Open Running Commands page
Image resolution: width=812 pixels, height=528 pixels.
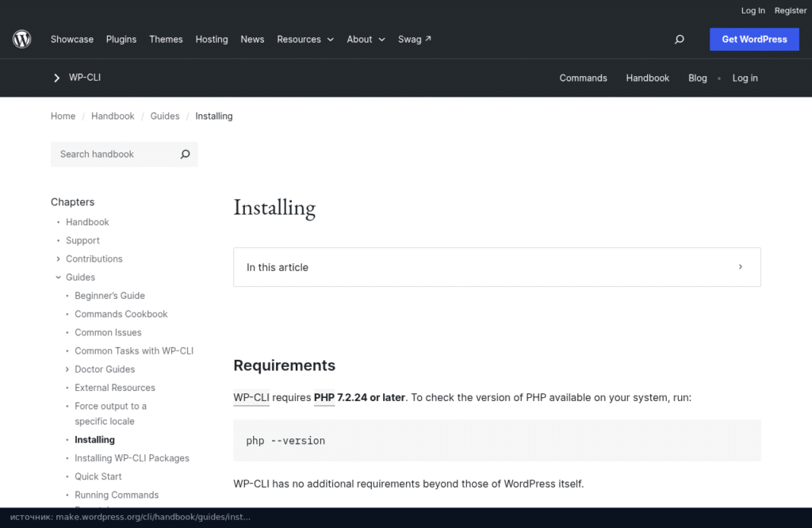(x=117, y=495)
